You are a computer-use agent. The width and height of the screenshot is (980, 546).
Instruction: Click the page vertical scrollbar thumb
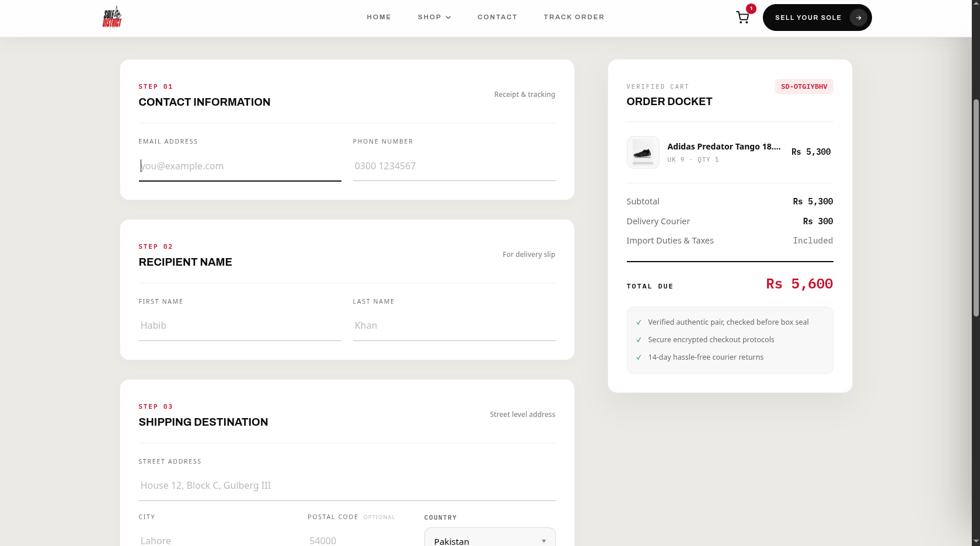click(976, 208)
